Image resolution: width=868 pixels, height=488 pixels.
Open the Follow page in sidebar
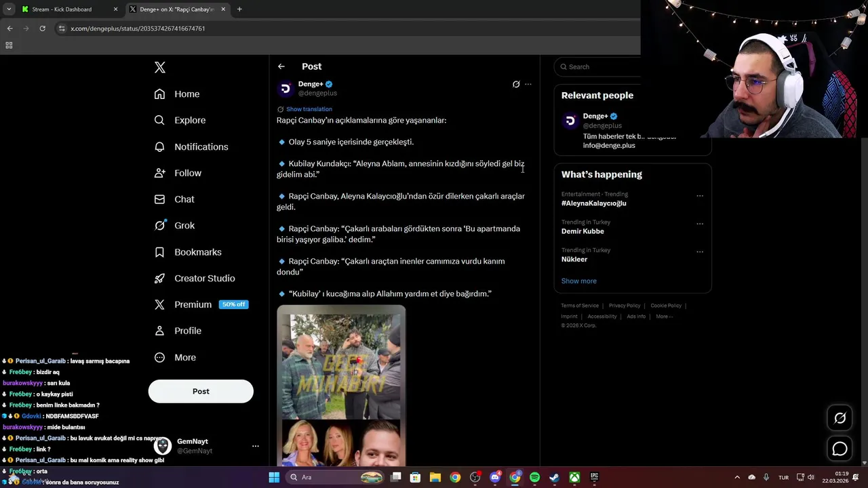pos(178,173)
